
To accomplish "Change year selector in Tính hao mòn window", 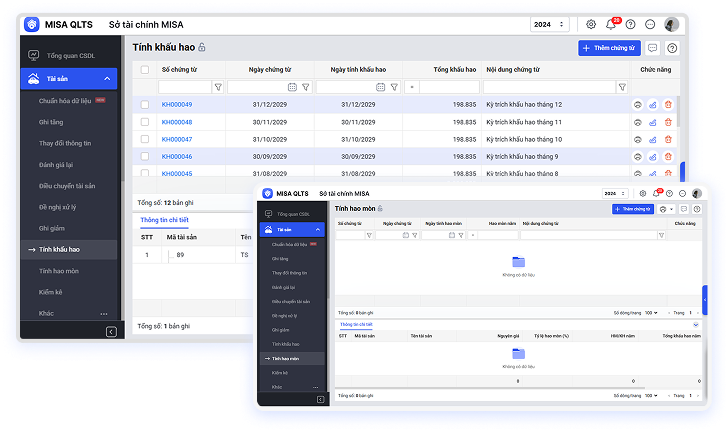I will (615, 193).
